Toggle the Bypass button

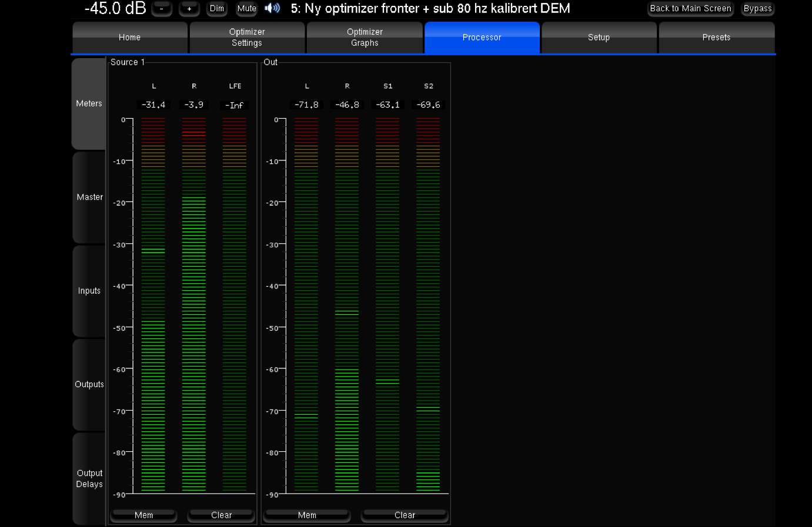click(x=757, y=9)
